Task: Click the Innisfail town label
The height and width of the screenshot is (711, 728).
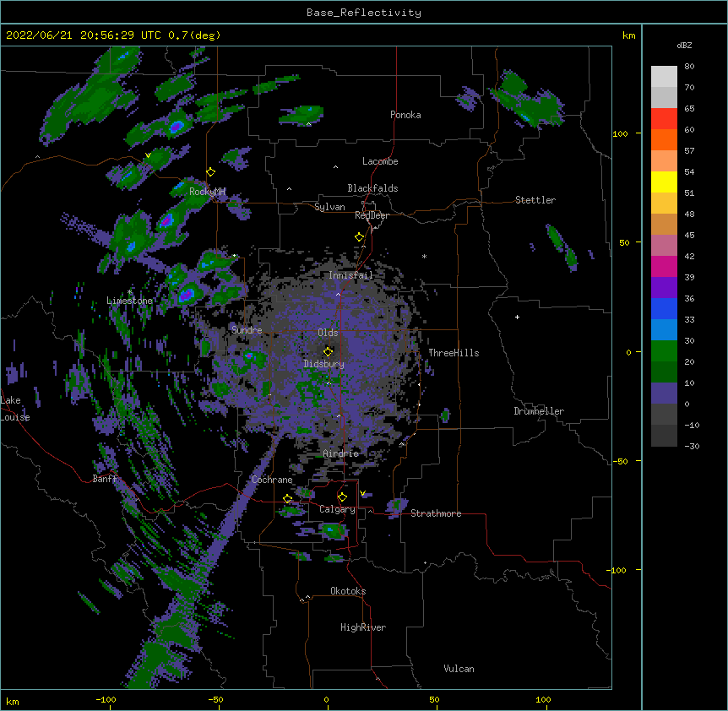Action: (x=350, y=275)
